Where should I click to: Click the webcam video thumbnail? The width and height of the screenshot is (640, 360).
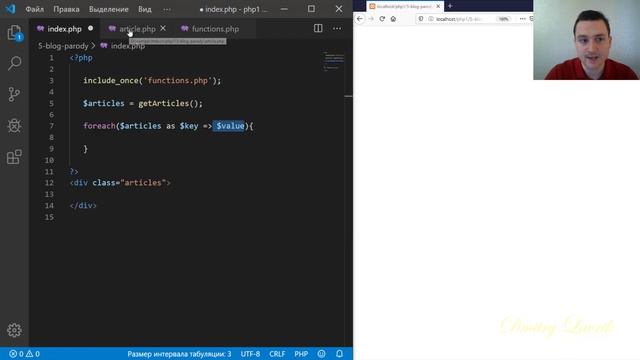point(587,40)
